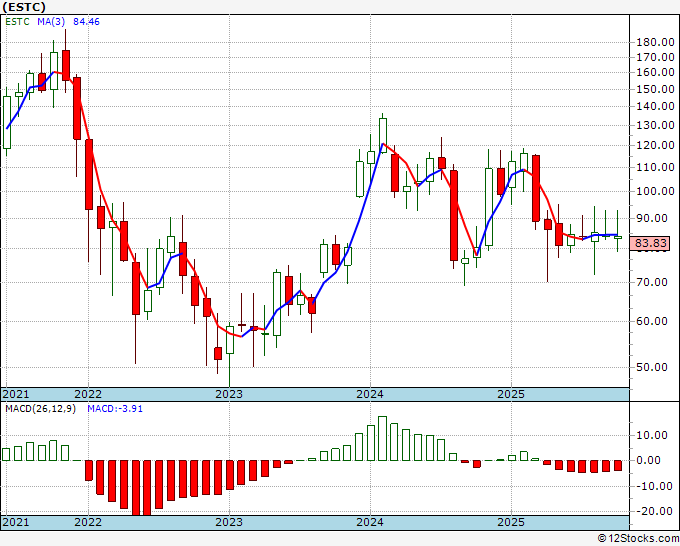Click 2021 on the price chart timeline

16,394
